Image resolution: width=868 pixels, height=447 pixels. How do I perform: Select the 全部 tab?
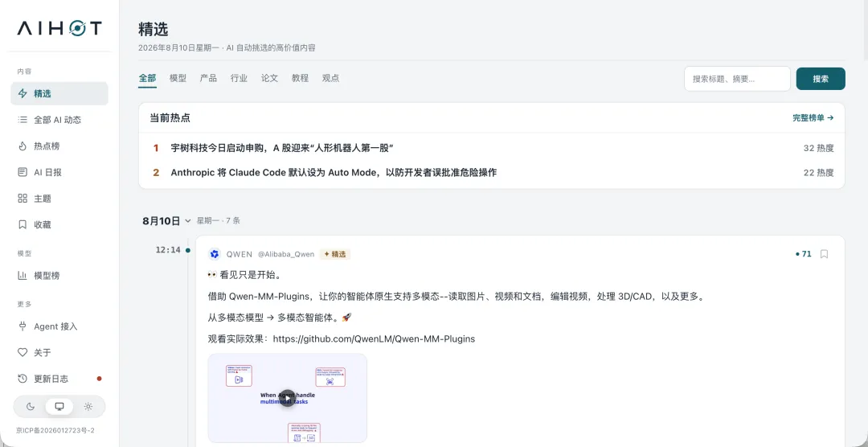(147, 78)
